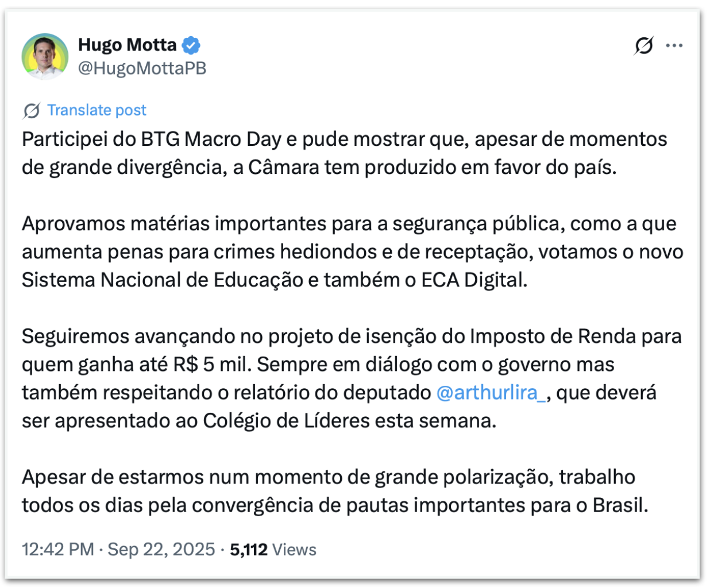Click the Translate post link
710x588 pixels.
97,110
